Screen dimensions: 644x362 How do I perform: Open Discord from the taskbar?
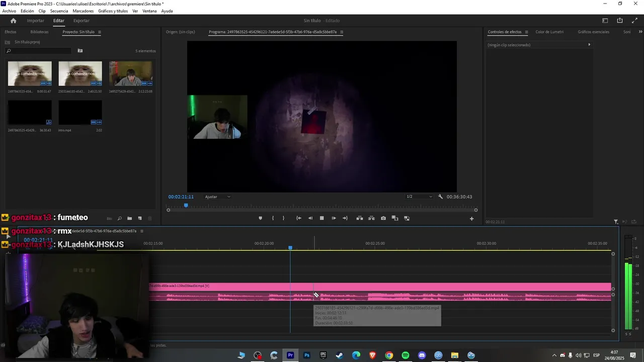(422, 355)
